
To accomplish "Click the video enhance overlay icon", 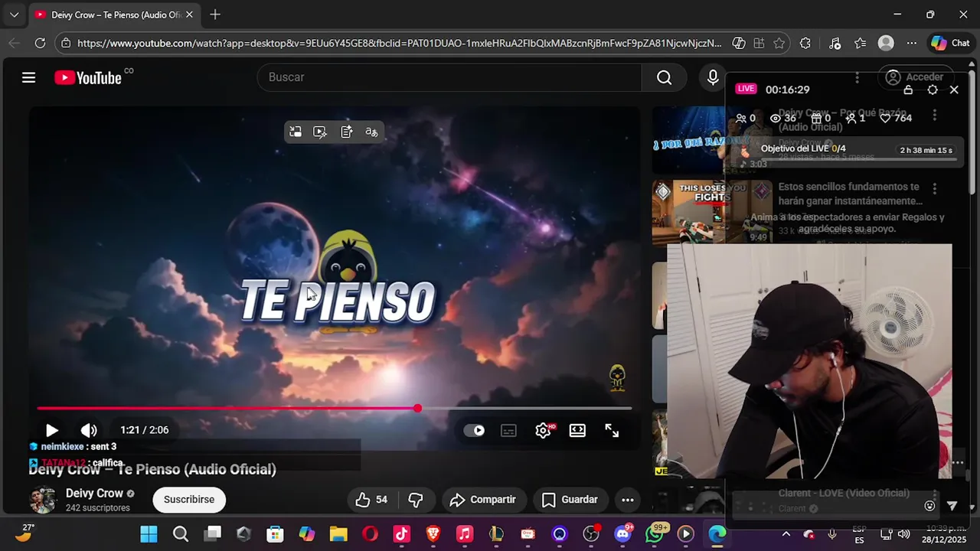I will pos(320,132).
